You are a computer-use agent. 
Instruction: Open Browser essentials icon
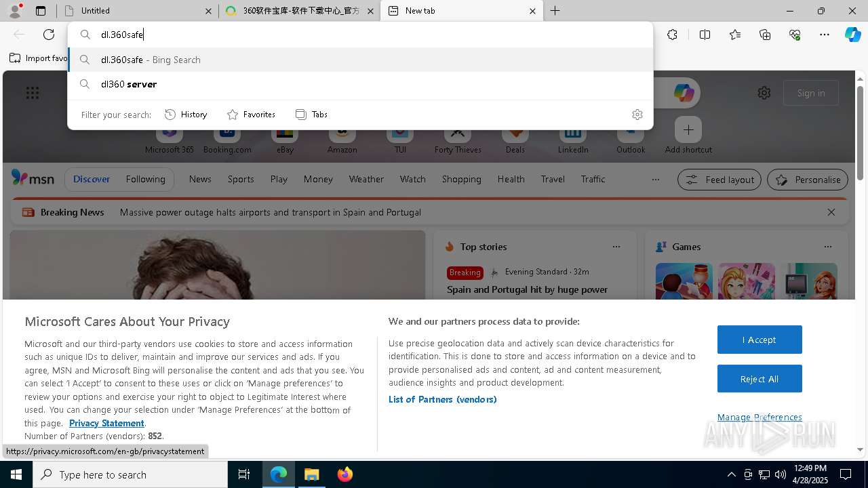795,35
